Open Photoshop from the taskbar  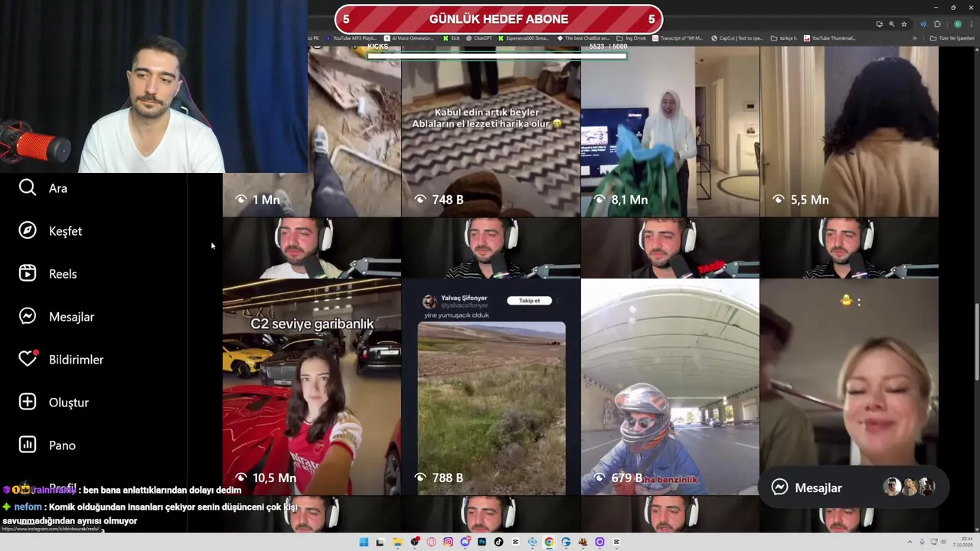[482, 542]
